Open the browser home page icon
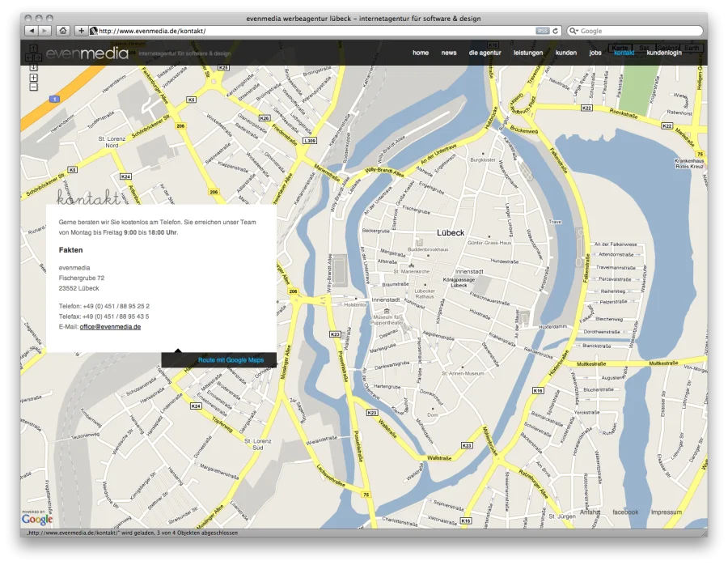 pos(63,31)
